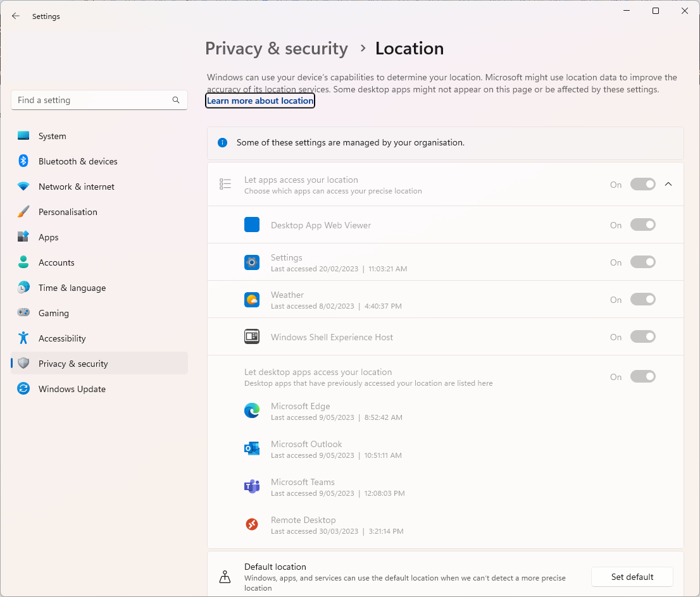Click the Remote Desktop icon

point(252,524)
